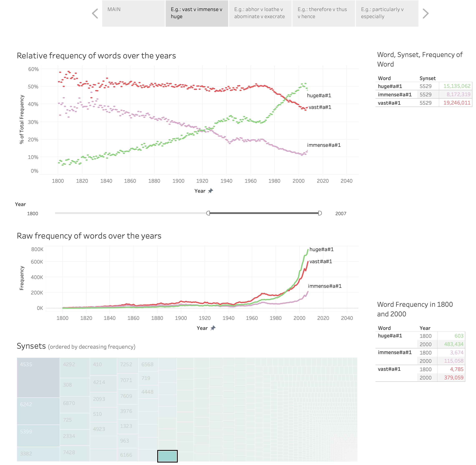Screen dimensions: 476x465
Task: Open the therefore v thus v hence tab
Action: [324, 13]
